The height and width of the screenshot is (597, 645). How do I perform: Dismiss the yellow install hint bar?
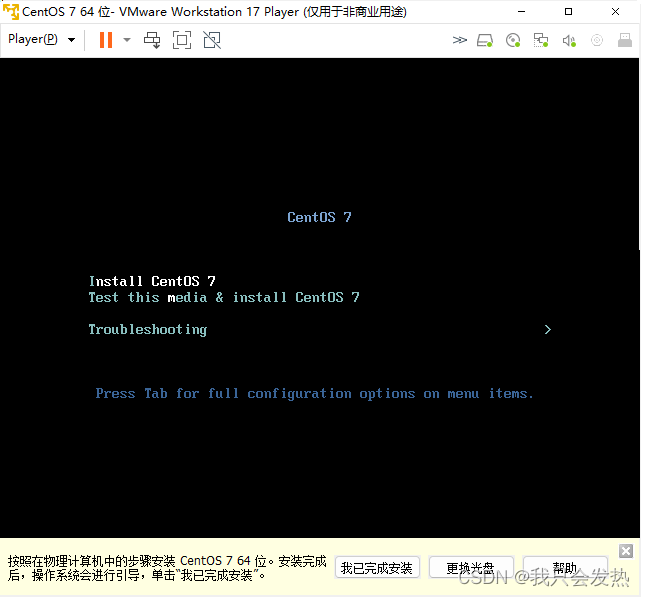pos(626,551)
